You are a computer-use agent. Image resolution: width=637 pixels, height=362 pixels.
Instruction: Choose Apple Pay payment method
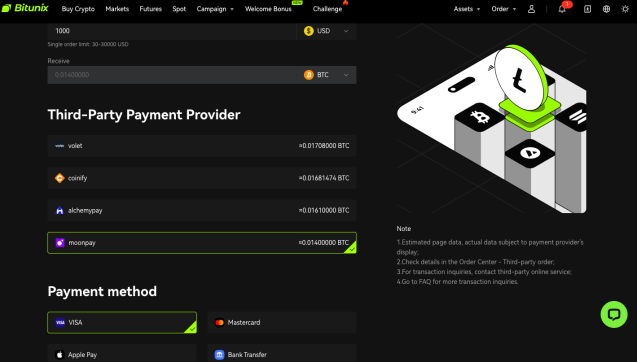tap(122, 353)
